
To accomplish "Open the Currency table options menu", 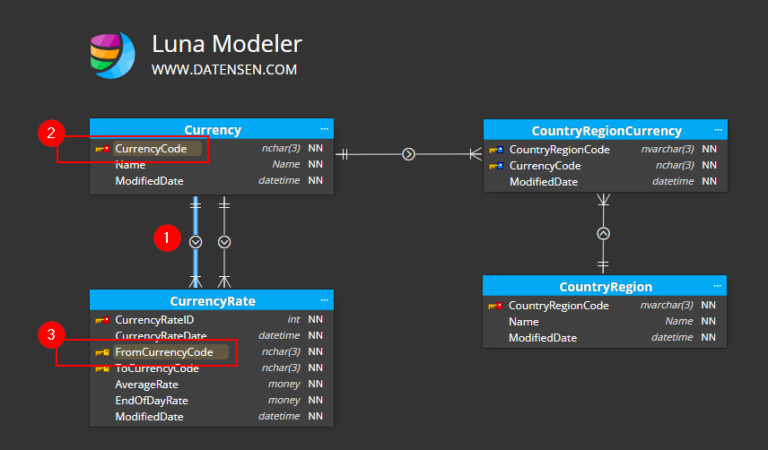I will pyautogui.click(x=324, y=129).
